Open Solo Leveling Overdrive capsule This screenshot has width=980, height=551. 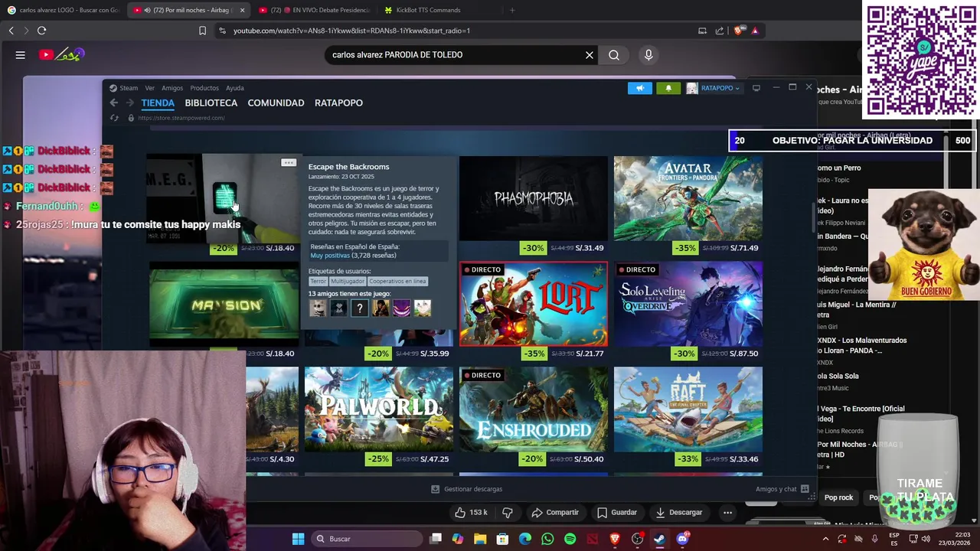tap(688, 304)
